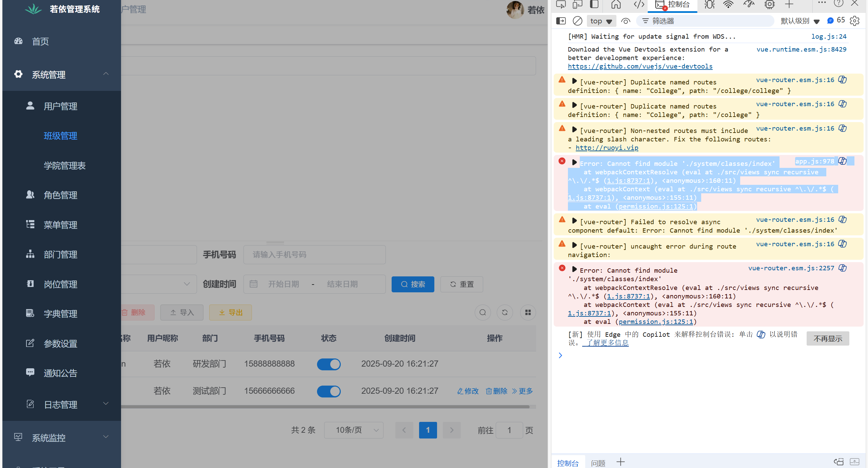Open console settings gear icon

854,21
